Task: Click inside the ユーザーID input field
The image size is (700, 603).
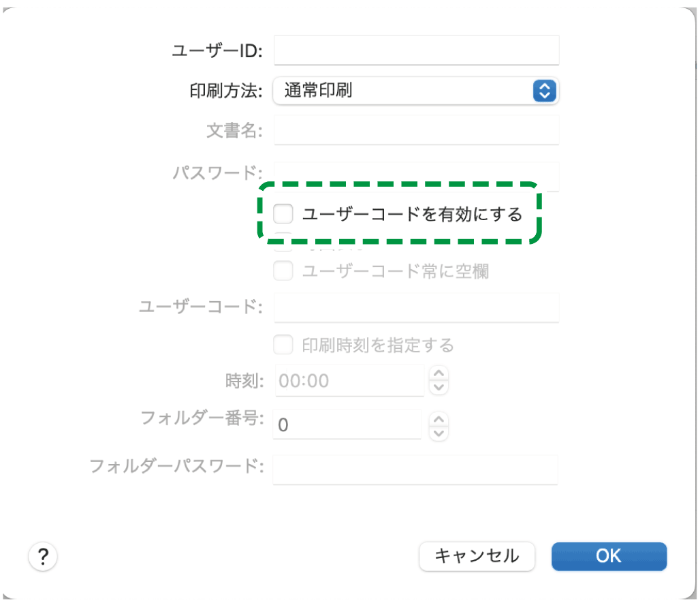Action: coord(415,50)
